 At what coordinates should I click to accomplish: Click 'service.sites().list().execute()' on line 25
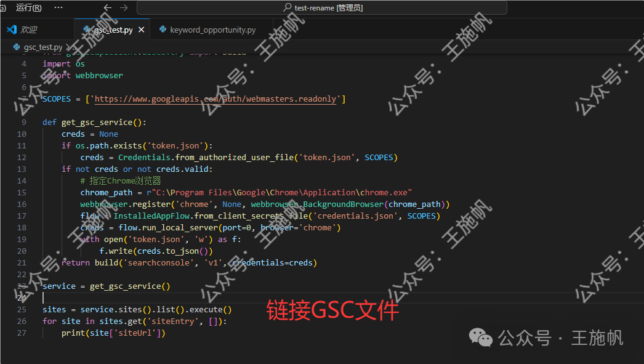156,310
